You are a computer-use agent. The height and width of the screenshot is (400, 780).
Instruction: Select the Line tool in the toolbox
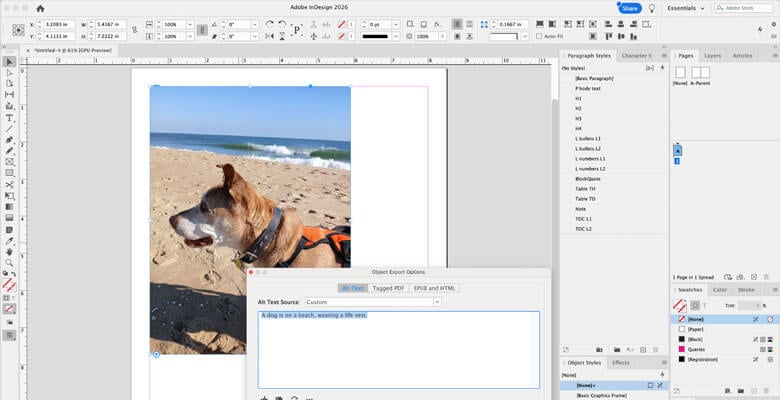pos(9,129)
